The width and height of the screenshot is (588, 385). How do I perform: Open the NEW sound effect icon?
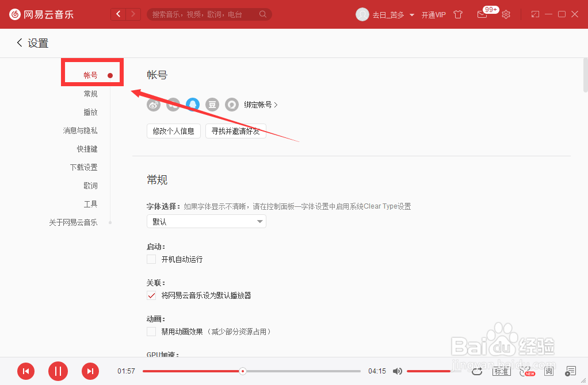point(527,371)
